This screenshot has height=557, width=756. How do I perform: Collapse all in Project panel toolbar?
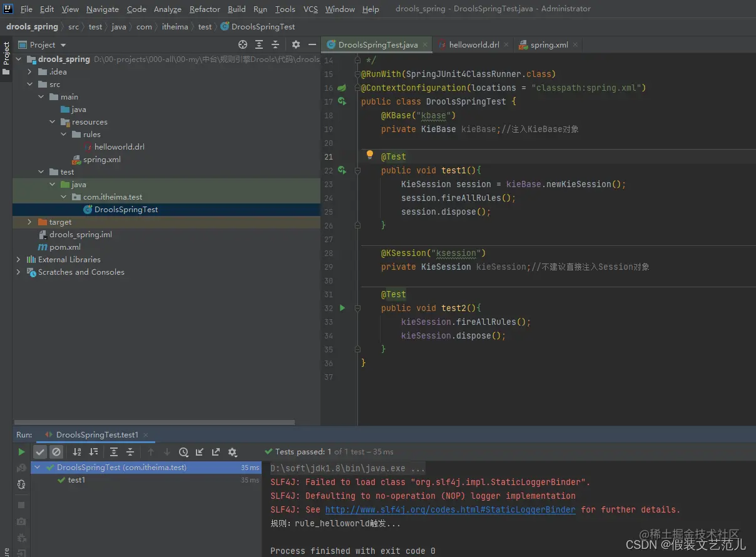click(x=275, y=44)
